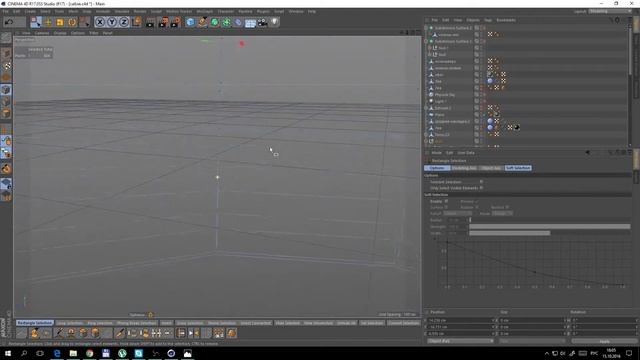Open the Render Settings icon
Screen dimensions: 640x360
click(176, 22)
